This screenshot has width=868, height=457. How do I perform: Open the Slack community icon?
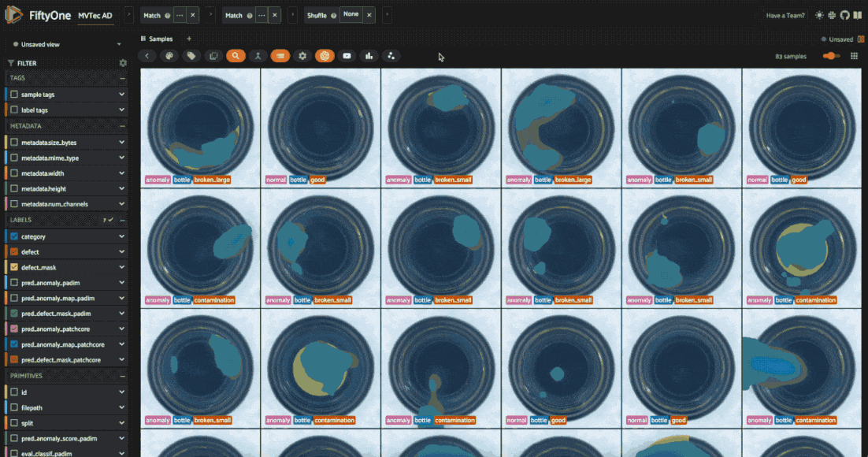[x=832, y=16]
